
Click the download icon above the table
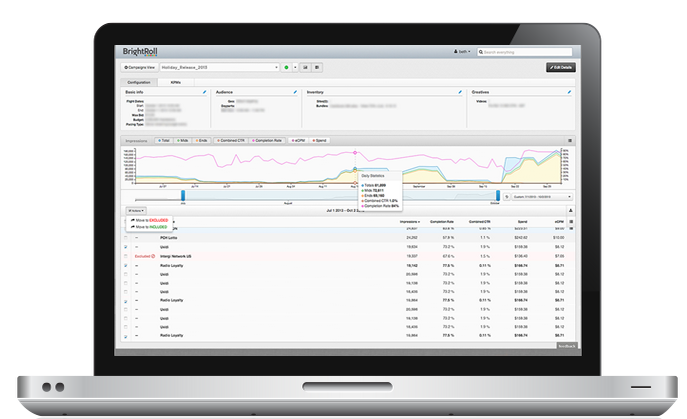(570, 211)
